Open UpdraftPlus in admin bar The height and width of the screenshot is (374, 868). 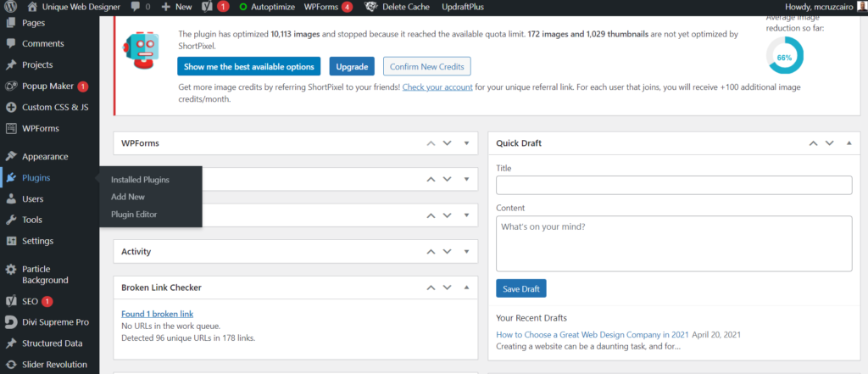(463, 7)
